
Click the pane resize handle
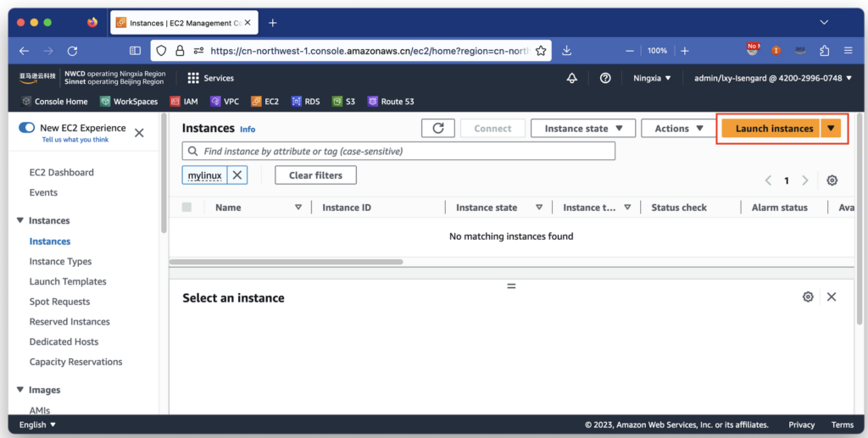[511, 286]
